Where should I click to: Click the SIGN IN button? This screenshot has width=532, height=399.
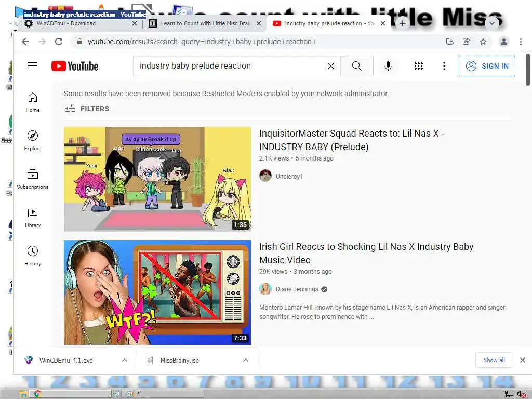click(487, 66)
